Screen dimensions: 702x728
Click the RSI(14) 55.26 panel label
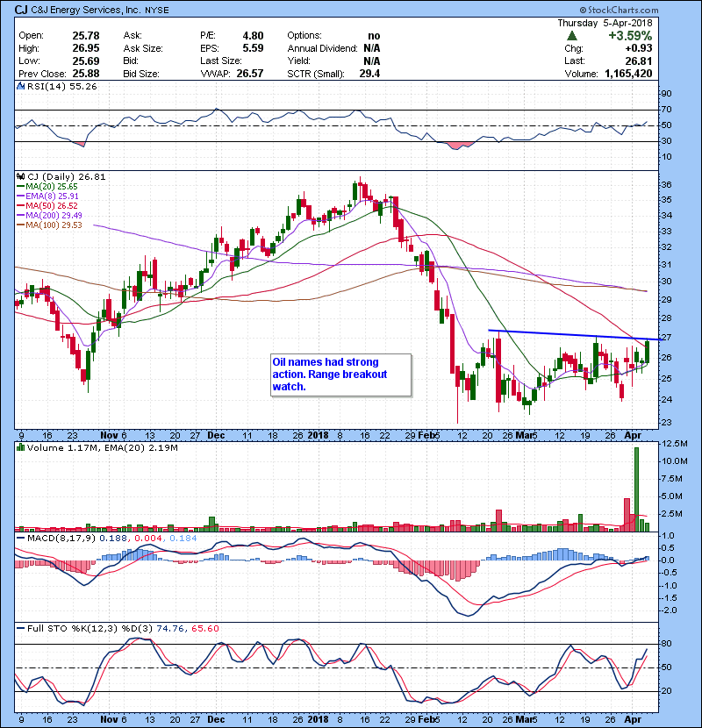pos(61,86)
